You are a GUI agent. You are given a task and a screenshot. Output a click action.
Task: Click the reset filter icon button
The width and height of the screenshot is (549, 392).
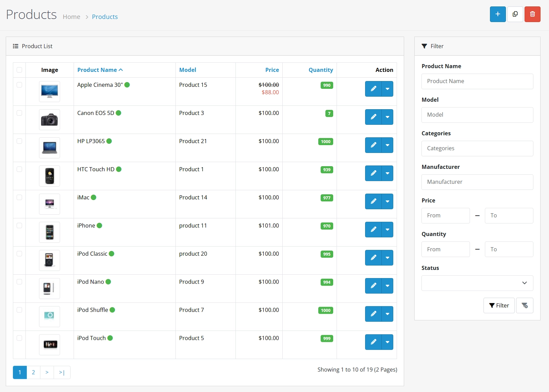(x=524, y=306)
